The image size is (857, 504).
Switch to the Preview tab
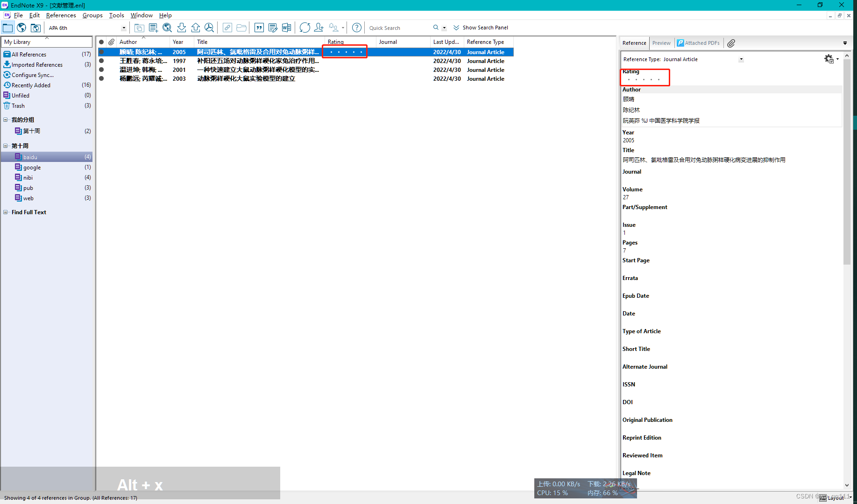click(661, 43)
